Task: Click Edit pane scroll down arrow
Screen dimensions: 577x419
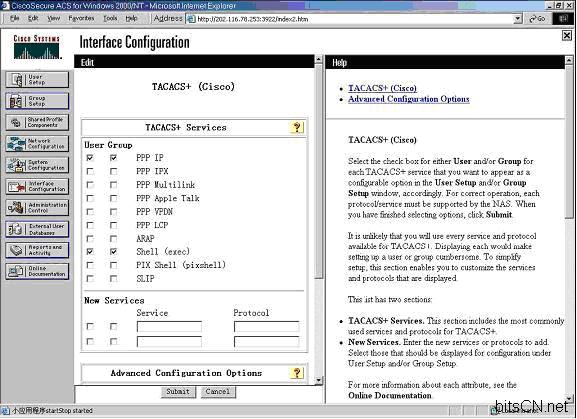Action: pos(319,380)
